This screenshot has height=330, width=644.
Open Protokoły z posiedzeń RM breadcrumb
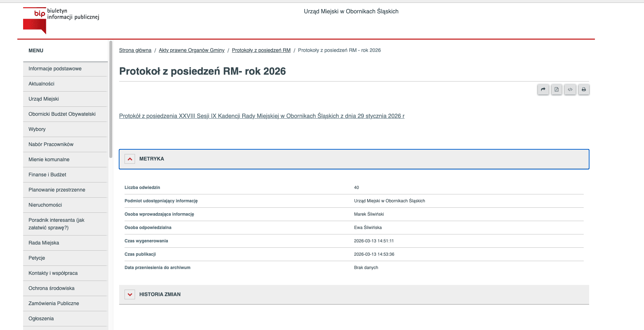[261, 50]
